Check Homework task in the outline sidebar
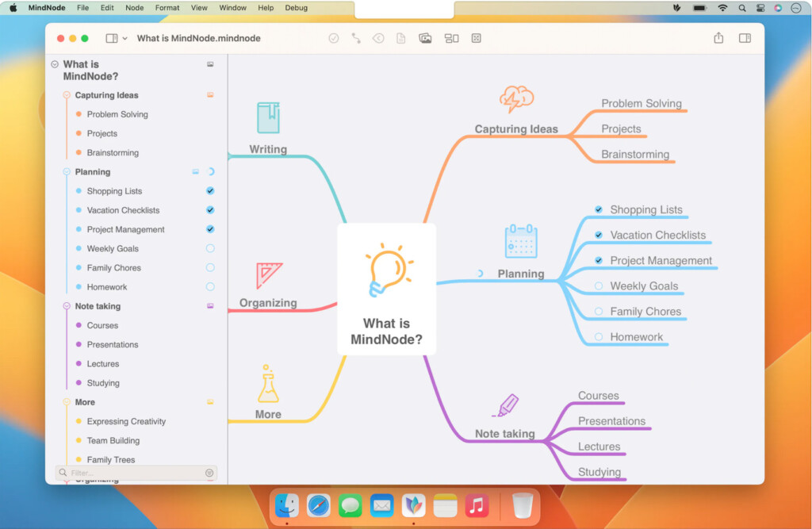The height and width of the screenshot is (529, 812). coord(210,287)
